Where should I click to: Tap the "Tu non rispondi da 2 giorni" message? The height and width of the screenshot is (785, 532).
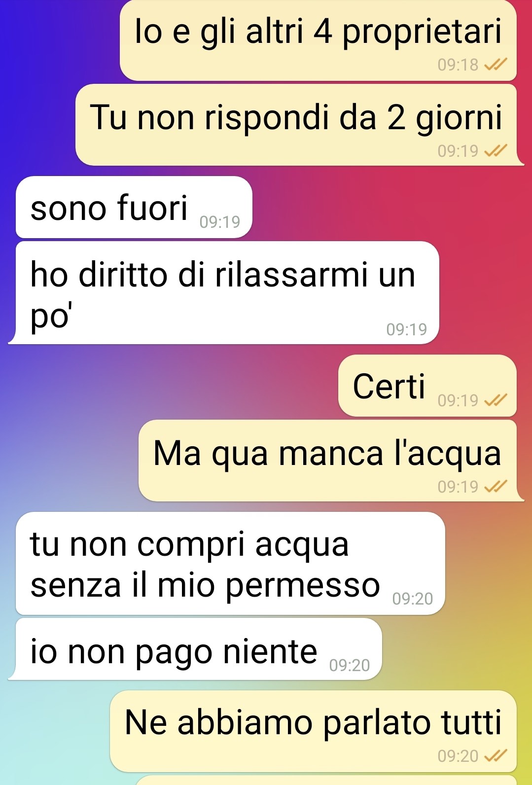pos(299,125)
